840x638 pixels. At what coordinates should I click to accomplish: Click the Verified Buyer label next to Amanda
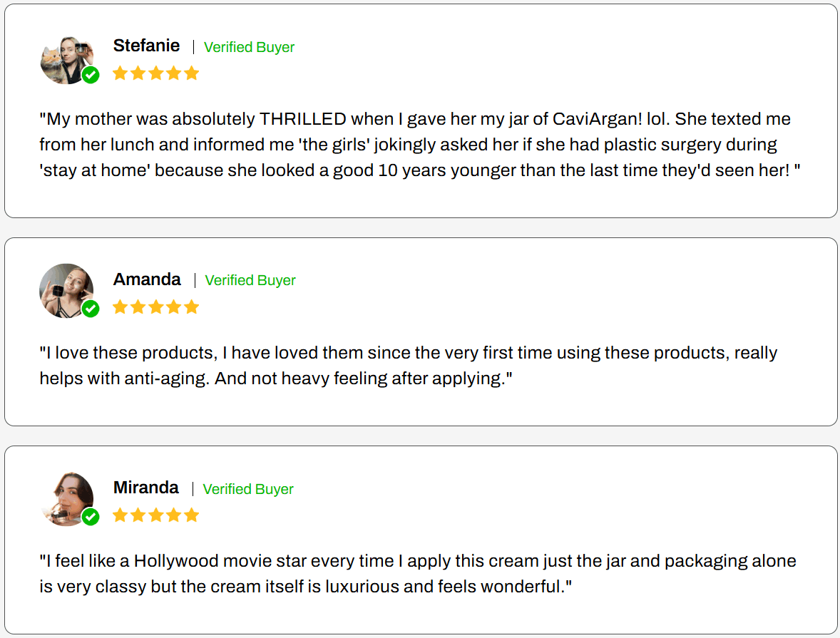(250, 280)
